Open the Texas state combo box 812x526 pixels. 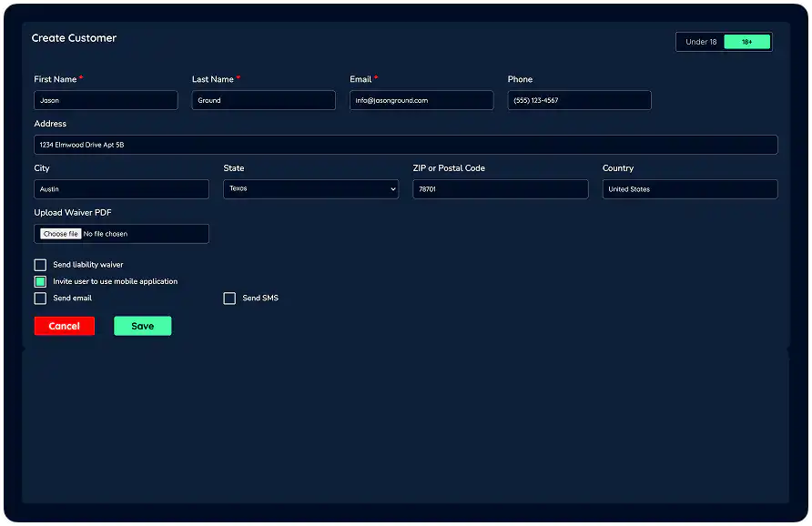tap(310, 189)
